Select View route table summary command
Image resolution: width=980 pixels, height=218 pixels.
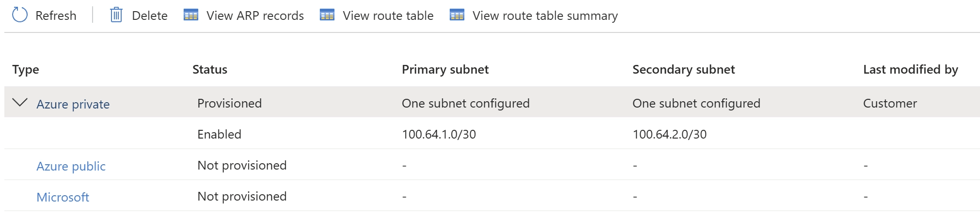(x=545, y=16)
